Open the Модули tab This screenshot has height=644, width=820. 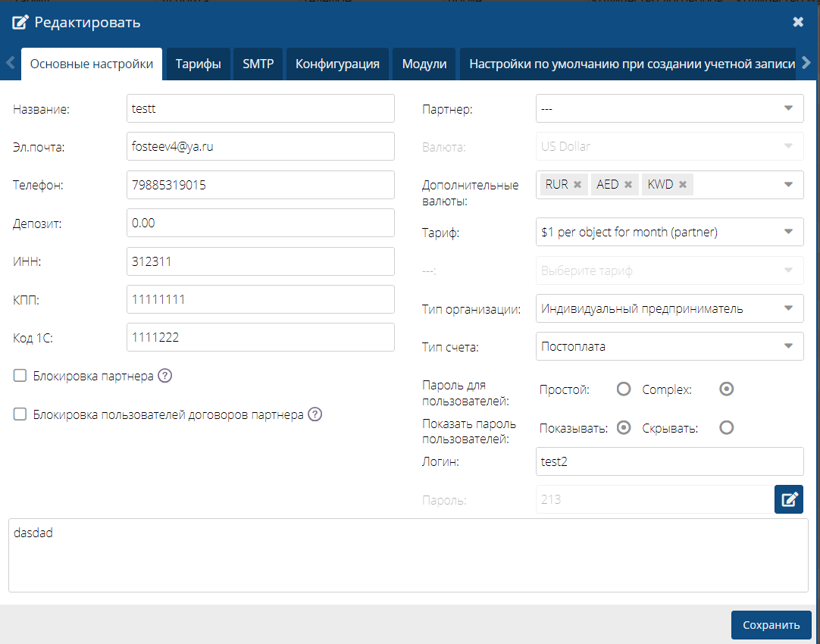(424, 64)
